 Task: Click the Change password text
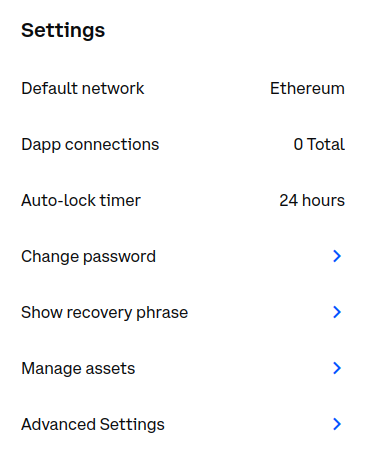click(89, 257)
